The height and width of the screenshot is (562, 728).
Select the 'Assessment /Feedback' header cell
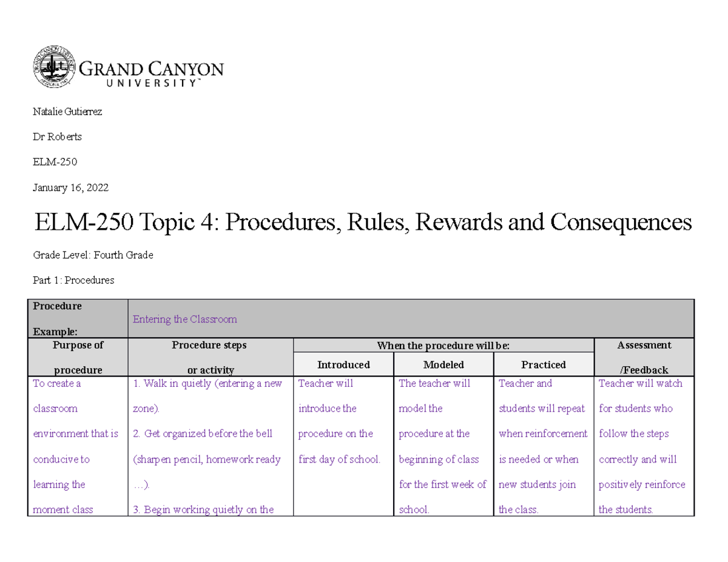tap(644, 357)
